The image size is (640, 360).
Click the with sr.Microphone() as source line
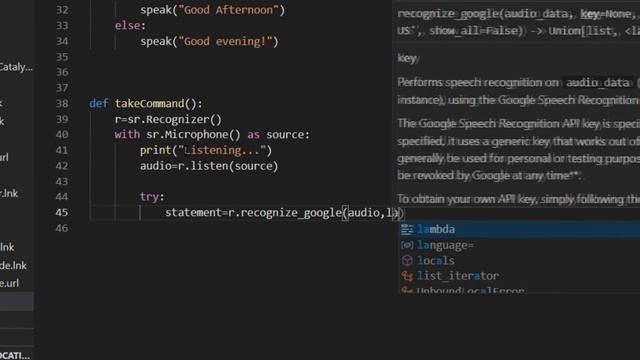[x=212, y=135]
